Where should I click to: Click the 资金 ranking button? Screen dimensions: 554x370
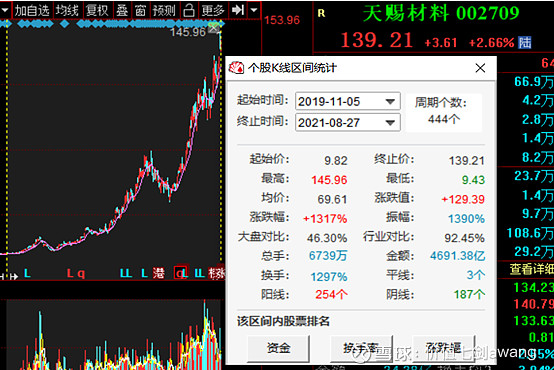coord(278,348)
